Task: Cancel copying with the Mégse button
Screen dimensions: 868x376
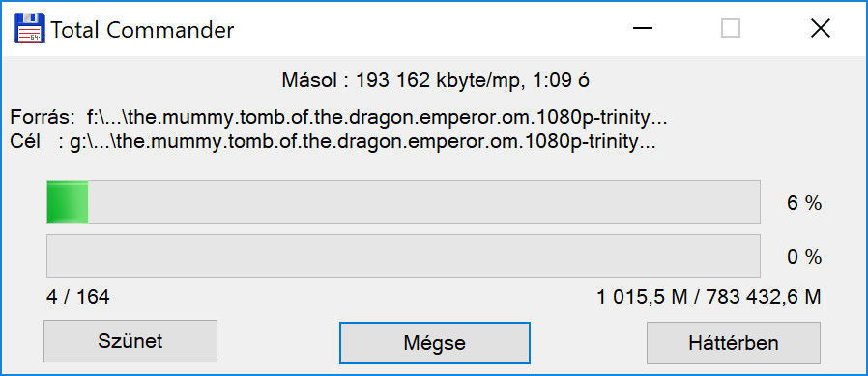Action: [x=435, y=343]
